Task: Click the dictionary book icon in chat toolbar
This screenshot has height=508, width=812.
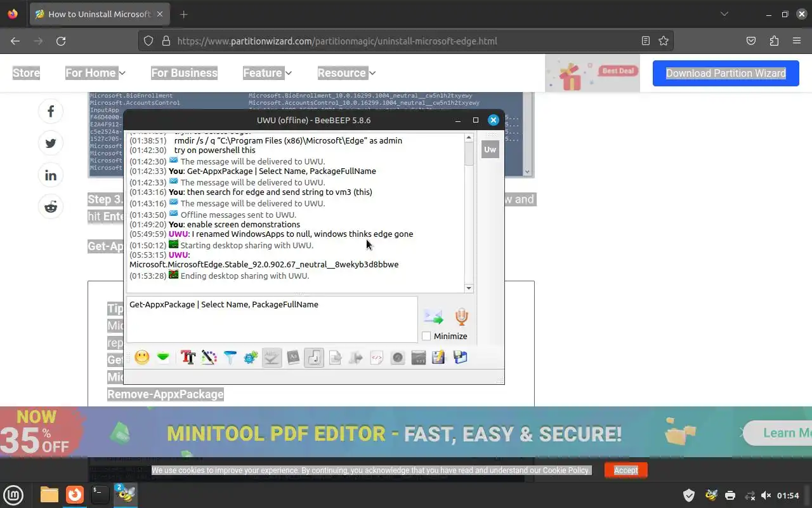Action: coord(293,358)
